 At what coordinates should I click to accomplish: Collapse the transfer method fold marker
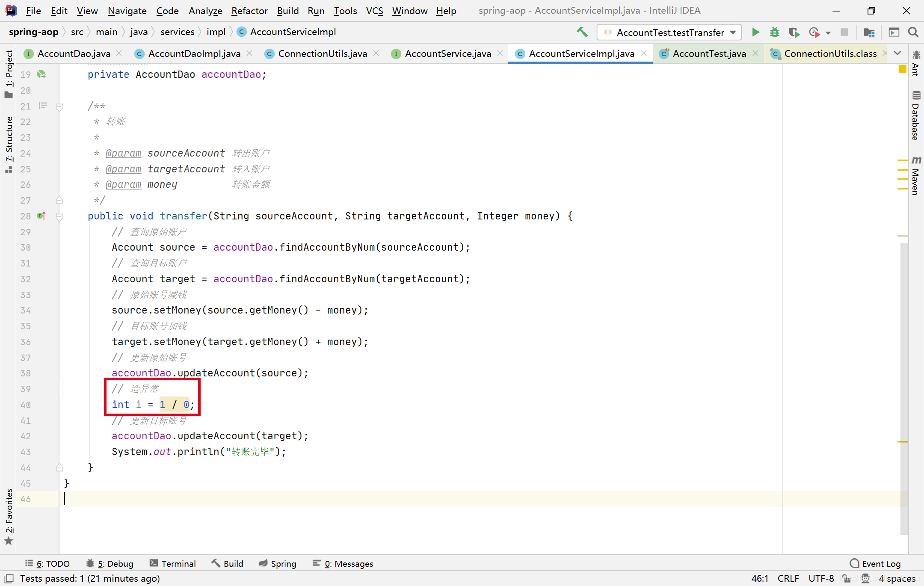pos(59,216)
